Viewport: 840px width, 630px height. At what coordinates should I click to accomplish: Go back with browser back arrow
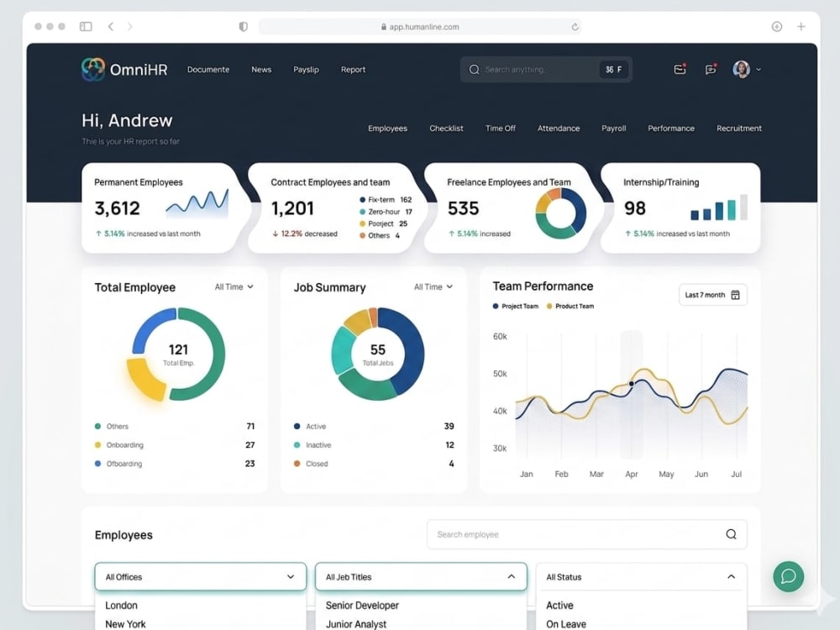pyautogui.click(x=111, y=26)
